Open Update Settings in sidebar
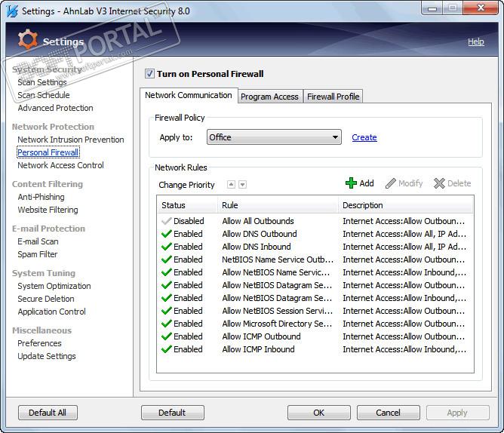This screenshot has width=504, height=433. coord(47,356)
